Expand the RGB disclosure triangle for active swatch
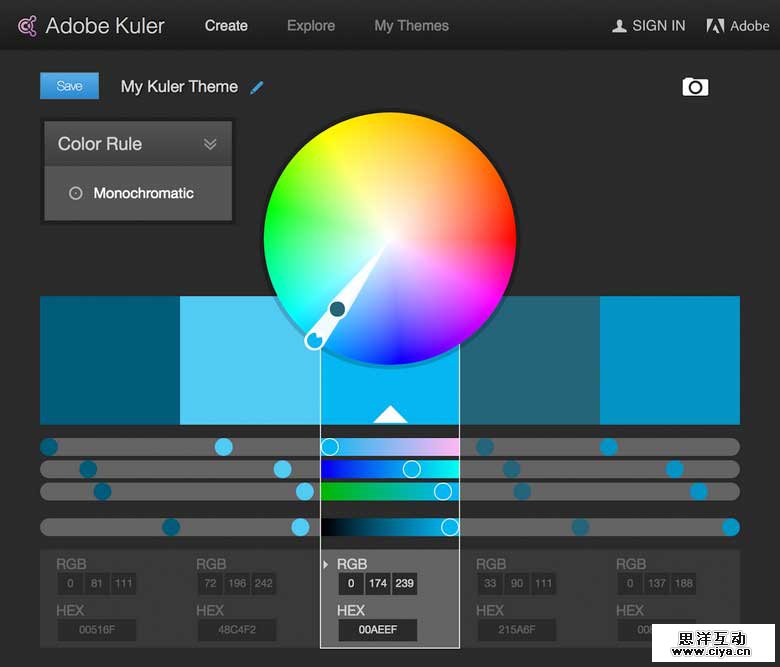 click(x=326, y=565)
